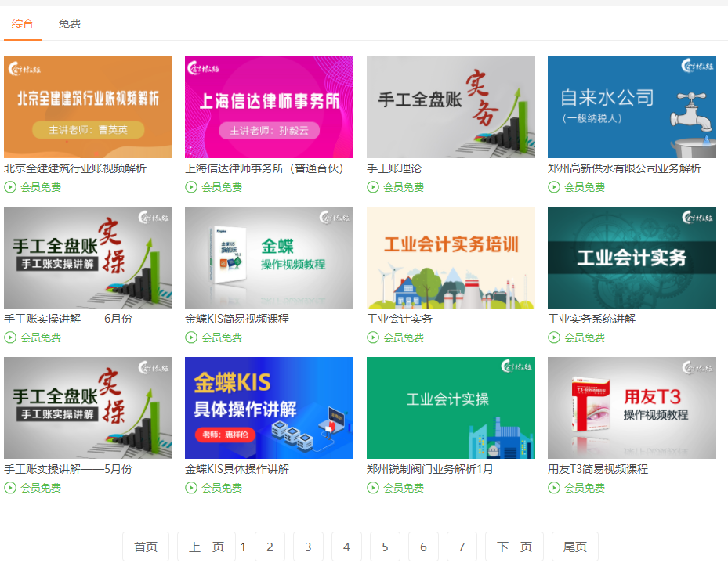Switch to the 综合 tab
This screenshot has height=581, width=728.
(x=23, y=23)
